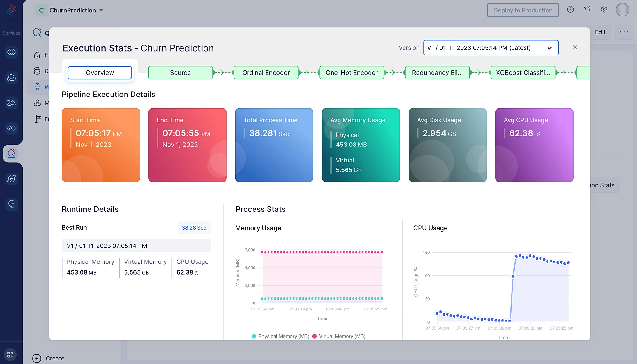
Task: Click the 38.28 Sec best run badge
Action: [194, 228]
